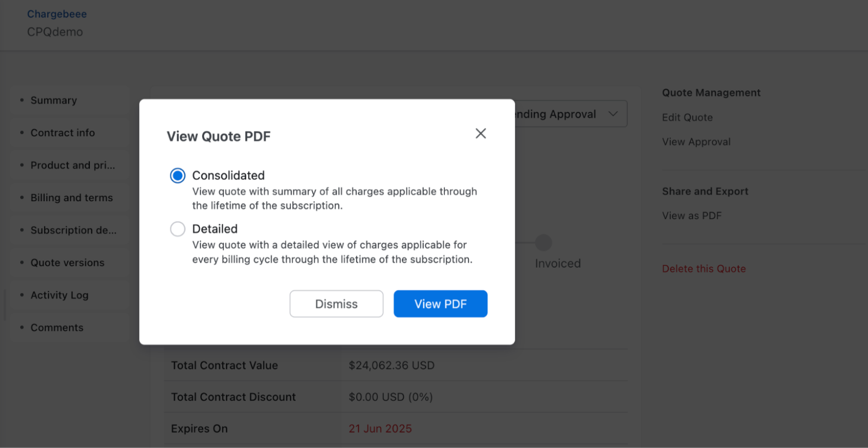Go to Contract info section
The height and width of the screenshot is (448, 868).
pyautogui.click(x=62, y=132)
